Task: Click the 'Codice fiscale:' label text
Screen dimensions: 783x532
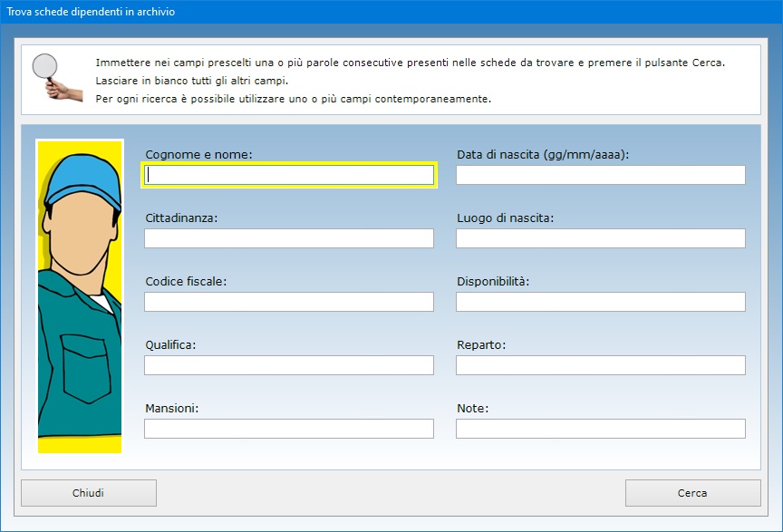Action: [186, 281]
